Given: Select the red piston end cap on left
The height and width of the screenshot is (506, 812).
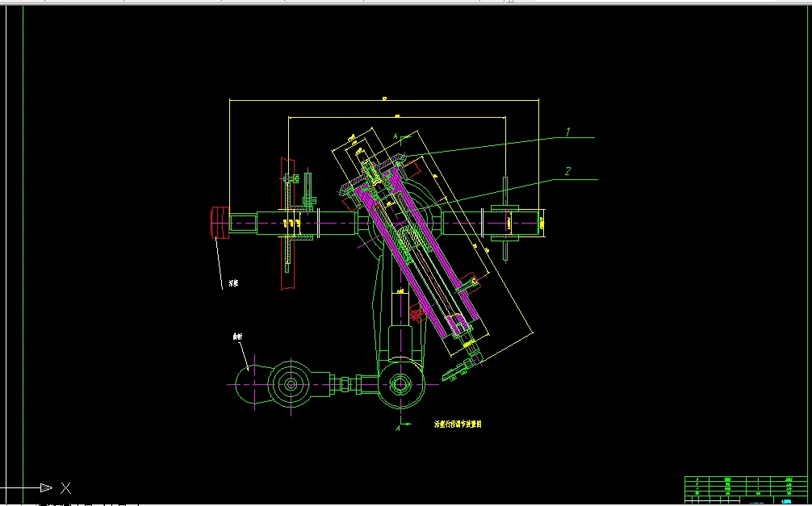Looking at the screenshot, I should [x=220, y=223].
